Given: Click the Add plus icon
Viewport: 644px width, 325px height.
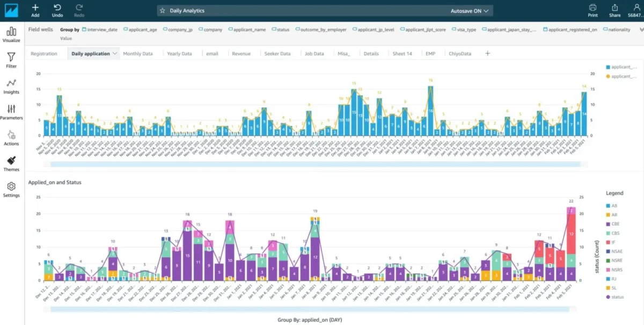Looking at the screenshot, I should click(35, 8).
